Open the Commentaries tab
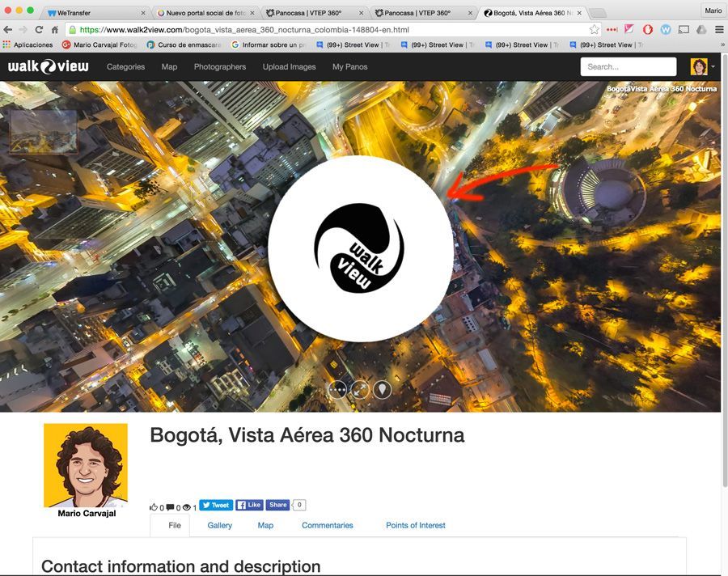This screenshot has height=576, width=728. [328, 525]
